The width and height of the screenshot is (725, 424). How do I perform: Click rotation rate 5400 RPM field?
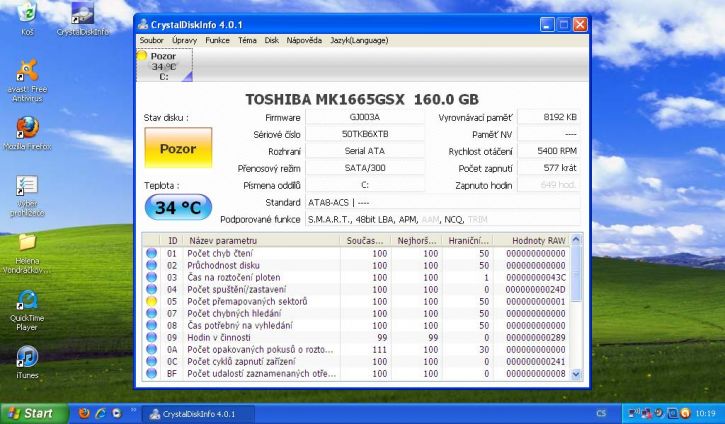[548, 151]
